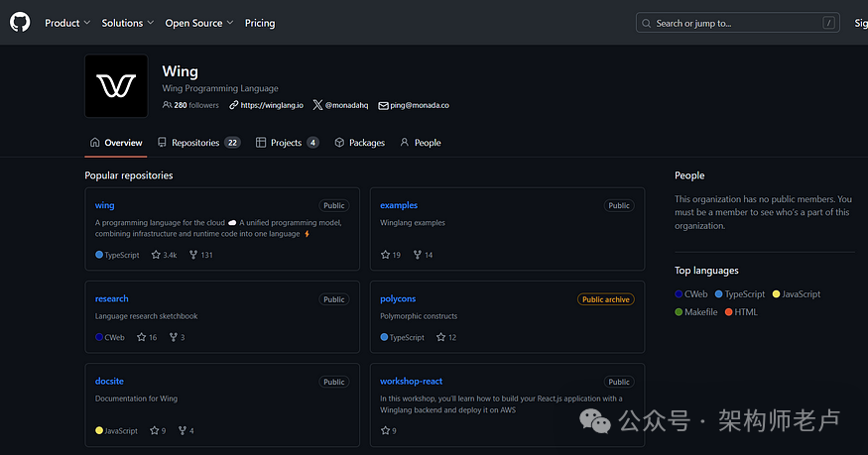This screenshot has height=455, width=868.
Task: Click the Wing organization avatar
Action: click(x=116, y=86)
